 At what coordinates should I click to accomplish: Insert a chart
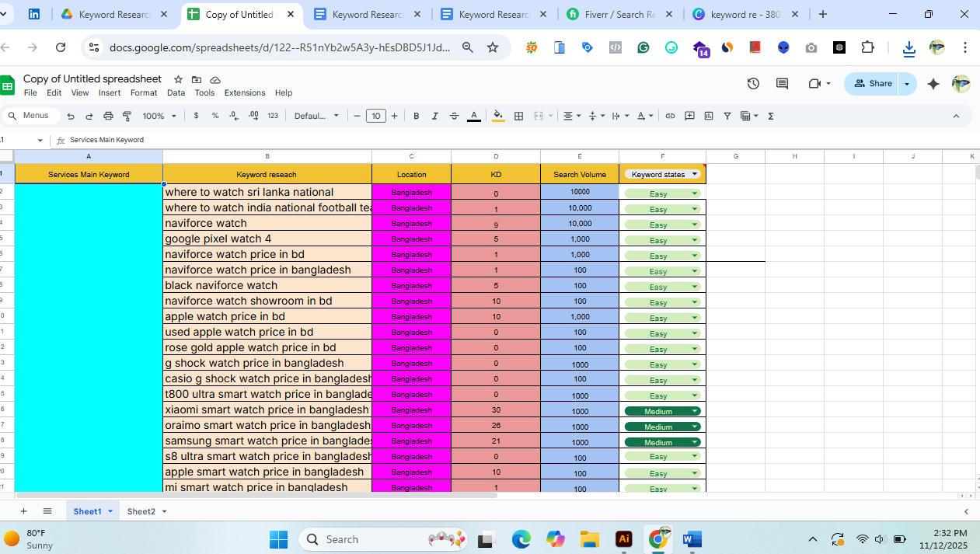708,115
